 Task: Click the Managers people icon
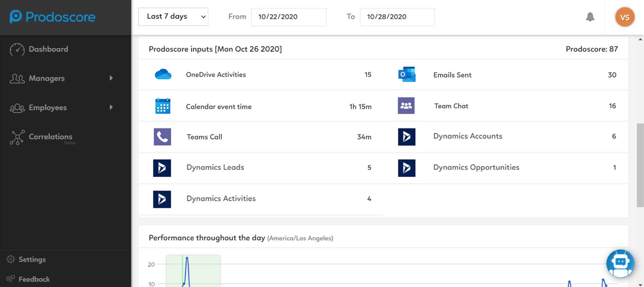(x=17, y=79)
